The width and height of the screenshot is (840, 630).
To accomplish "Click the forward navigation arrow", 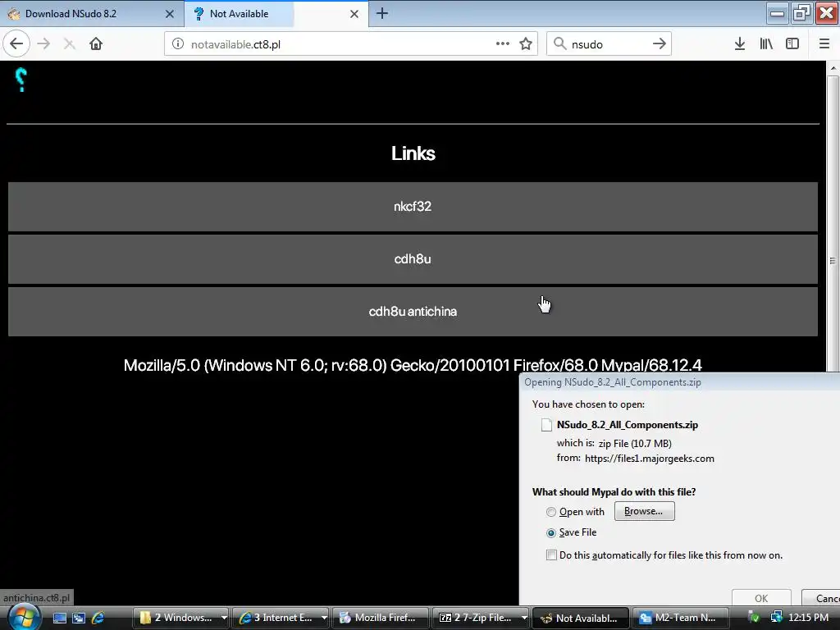I will [x=44, y=44].
